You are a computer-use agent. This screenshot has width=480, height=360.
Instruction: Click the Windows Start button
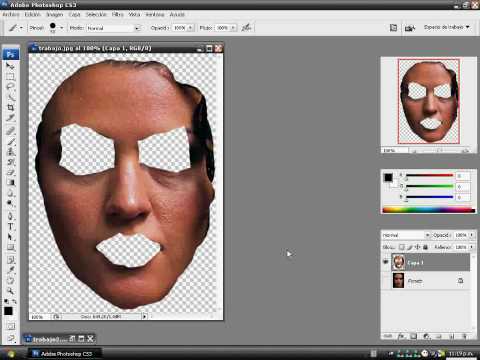10,354
